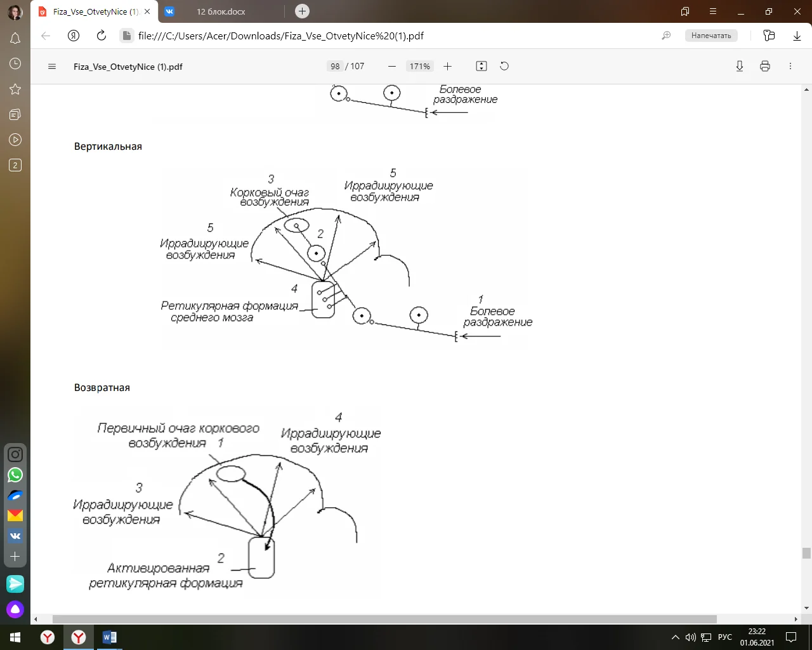Open the sidebar video play icon
The height and width of the screenshot is (650, 812).
15,140
